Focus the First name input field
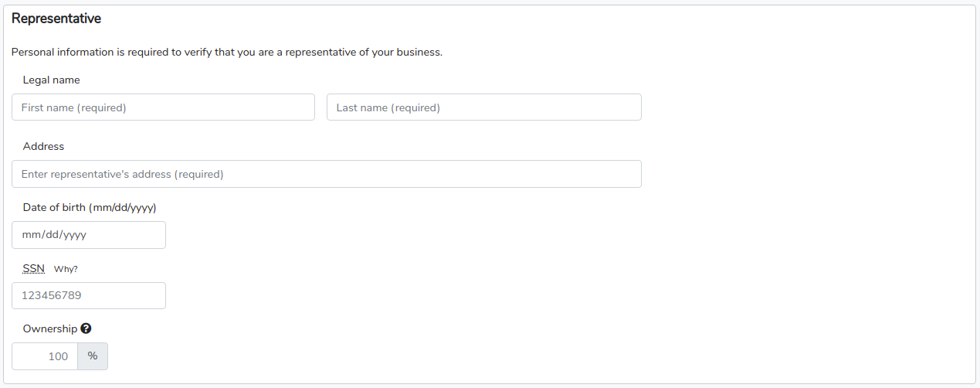980x388 pixels. coord(163,107)
